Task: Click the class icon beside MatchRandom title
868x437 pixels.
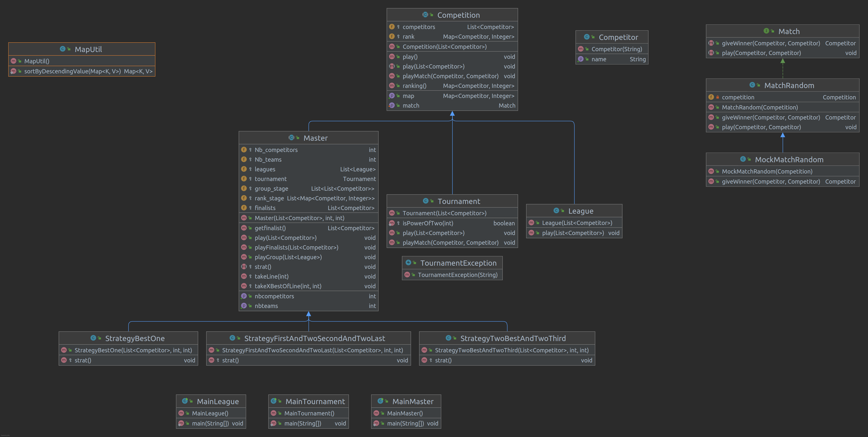Action: coord(752,85)
